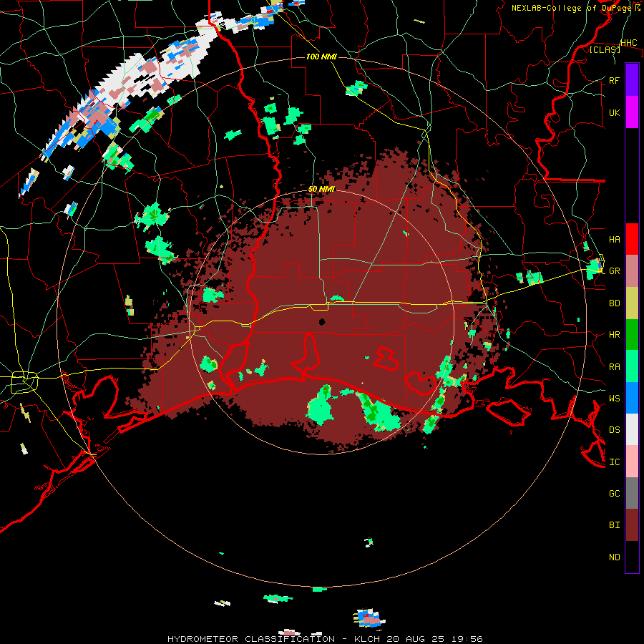Click the GC gray legend swatch
Image resolution: width=644 pixels, height=644 pixels.
coord(632,493)
